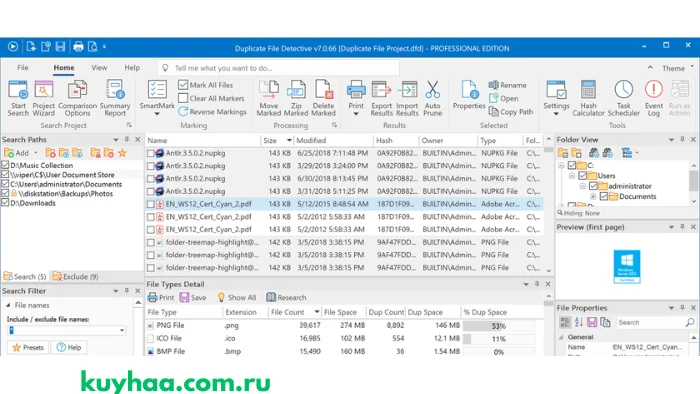Click the quick access print icon
This screenshot has height=394, width=700.
78,46
